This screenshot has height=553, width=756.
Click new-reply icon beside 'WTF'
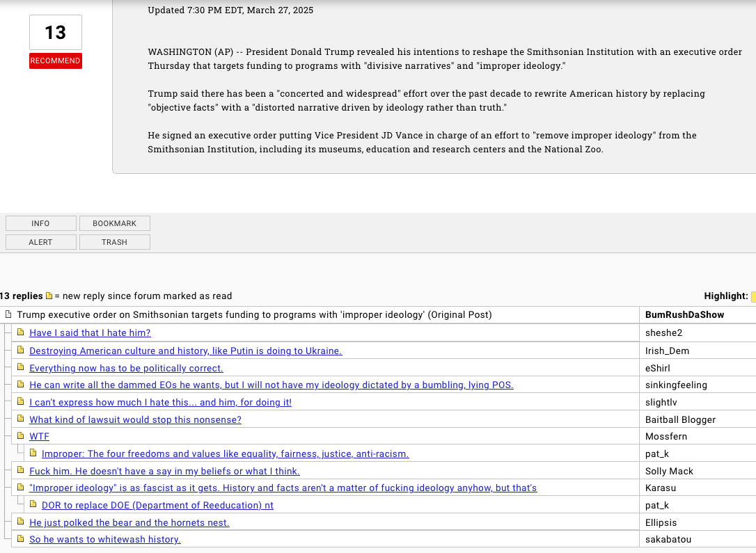tap(20, 435)
